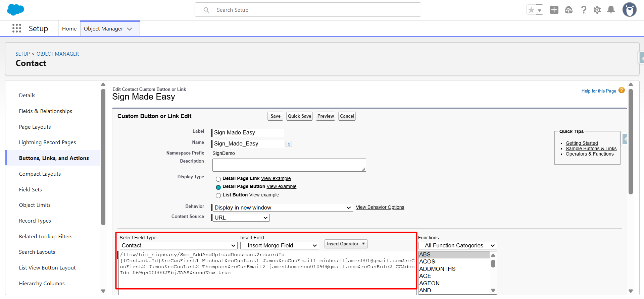Viewport: 644px width, 299px height.
Task: Open the Trailhead guidance icon
Action: (x=569, y=10)
